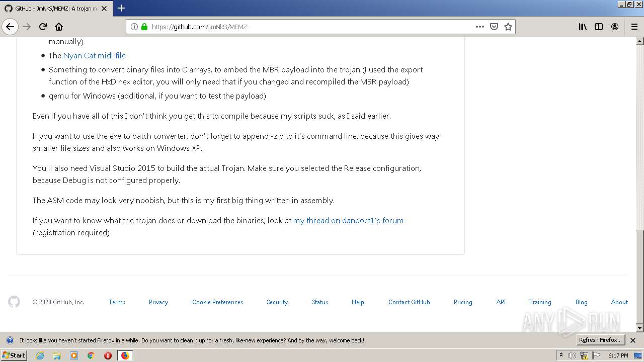Dismiss the Firefox refresh notification bar
Image resolution: width=644 pixels, height=362 pixels.
tap(633, 340)
